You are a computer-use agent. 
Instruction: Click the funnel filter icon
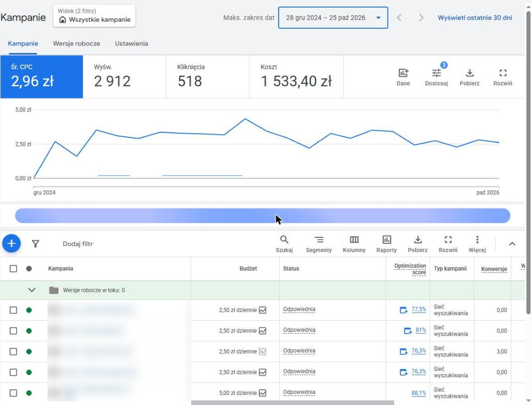(x=35, y=244)
